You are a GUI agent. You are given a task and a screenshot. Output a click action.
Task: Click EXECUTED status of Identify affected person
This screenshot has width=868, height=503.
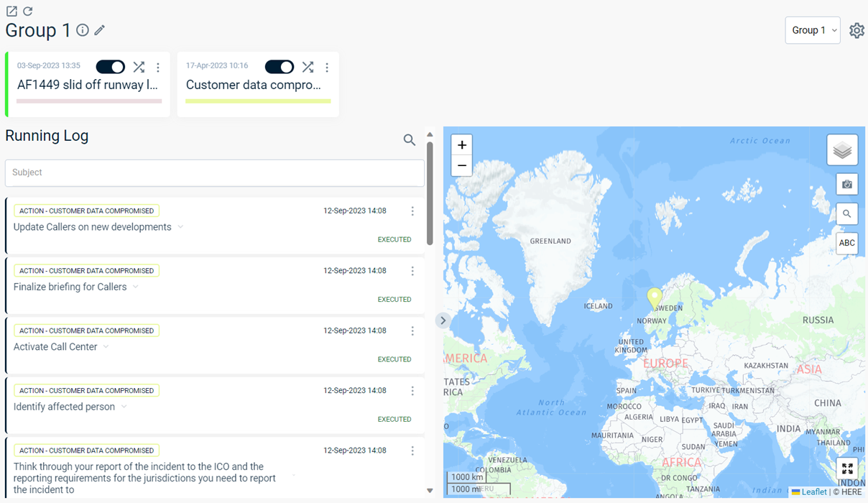point(394,419)
